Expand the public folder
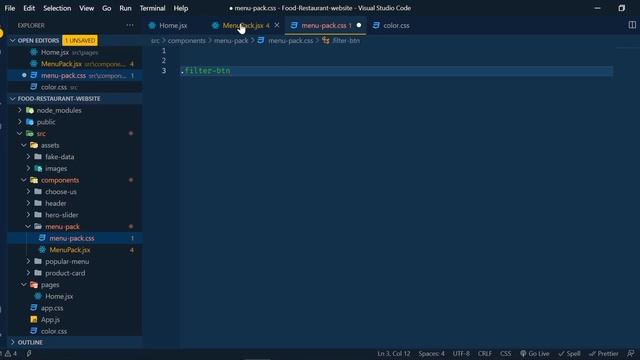The width and height of the screenshot is (640, 360). (x=20, y=122)
